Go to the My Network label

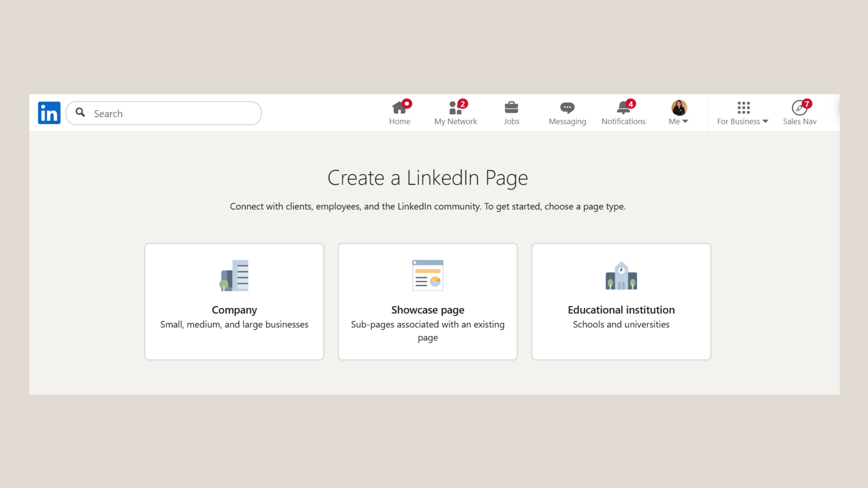(x=456, y=122)
